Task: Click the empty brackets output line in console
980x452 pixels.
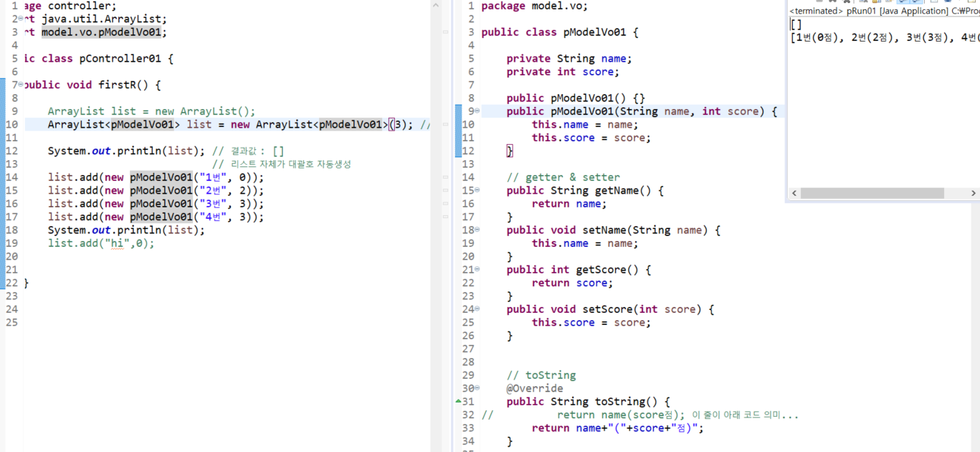Action: (x=796, y=24)
